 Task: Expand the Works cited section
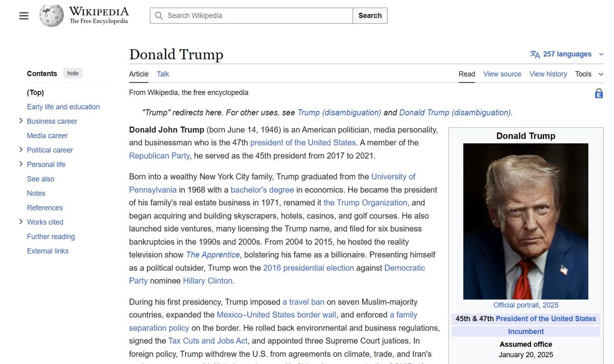(20, 222)
